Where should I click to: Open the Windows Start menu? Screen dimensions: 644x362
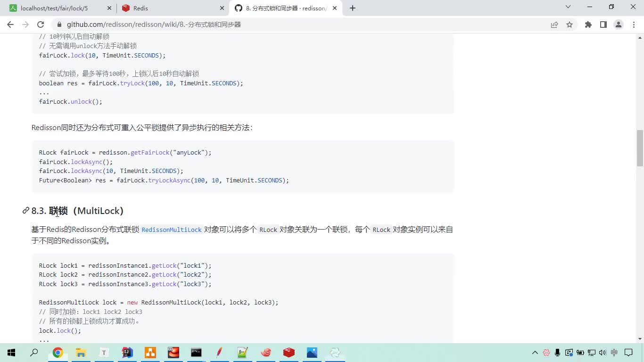(11, 353)
